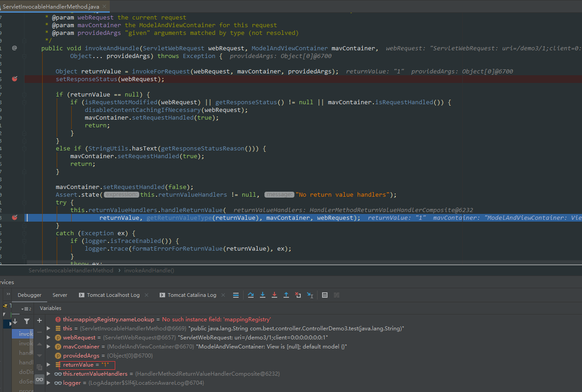Screen dimensions: 582x392
Task: Click the red Force Step Into icon
Action: pyautogui.click(x=274, y=295)
